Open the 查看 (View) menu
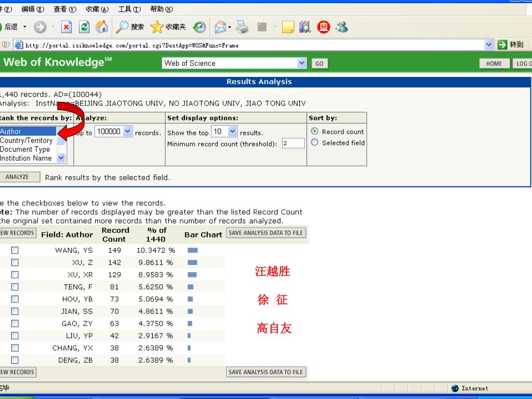This screenshot has height=399, width=532. tap(65, 9)
